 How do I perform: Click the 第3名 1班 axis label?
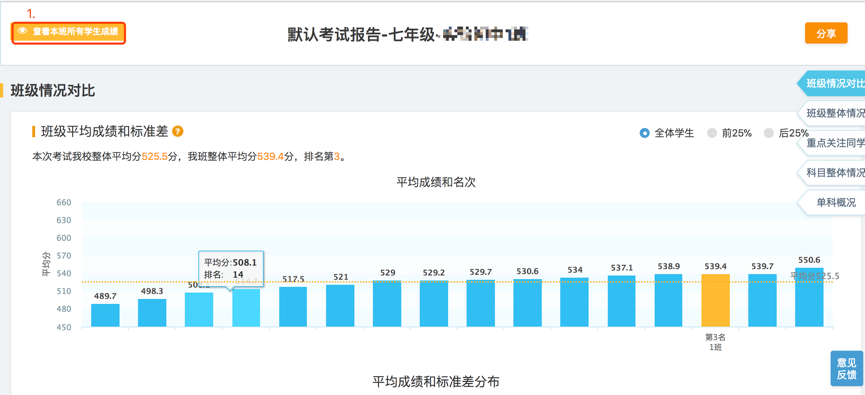tap(716, 342)
